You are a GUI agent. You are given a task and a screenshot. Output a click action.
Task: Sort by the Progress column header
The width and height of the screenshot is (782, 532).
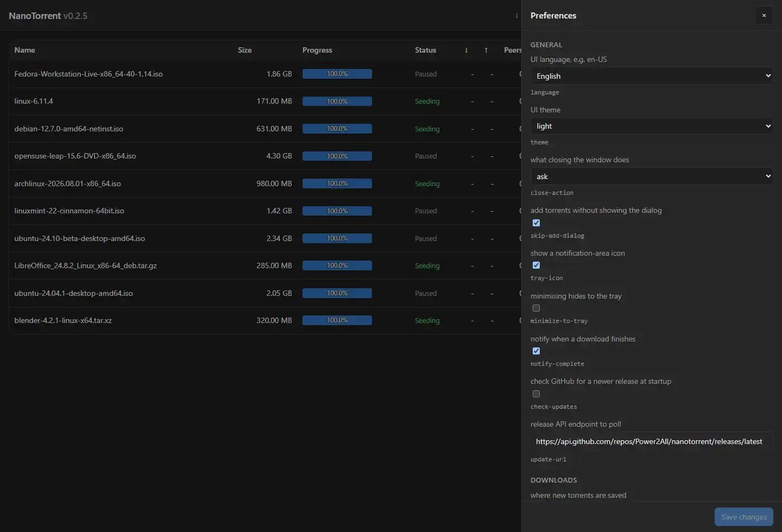tap(317, 50)
